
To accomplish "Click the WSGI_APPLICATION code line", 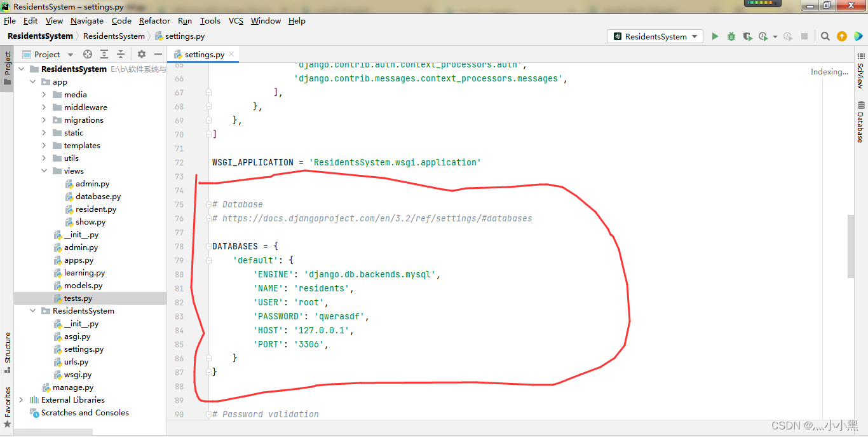I will click(x=346, y=162).
